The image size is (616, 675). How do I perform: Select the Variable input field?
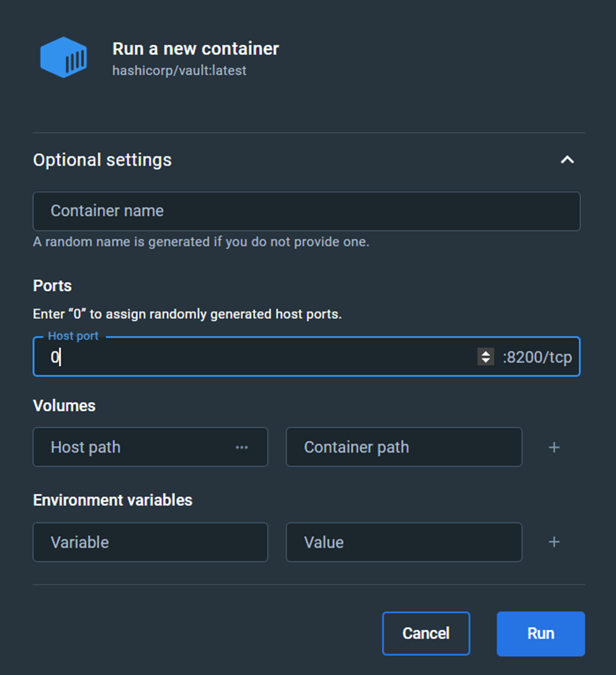pyautogui.click(x=150, y=542)
